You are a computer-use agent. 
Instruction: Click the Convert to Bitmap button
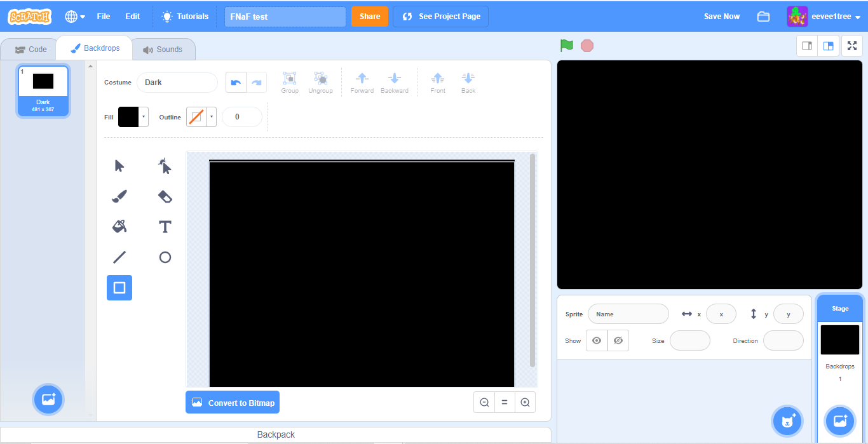click(x=233, y=402)
